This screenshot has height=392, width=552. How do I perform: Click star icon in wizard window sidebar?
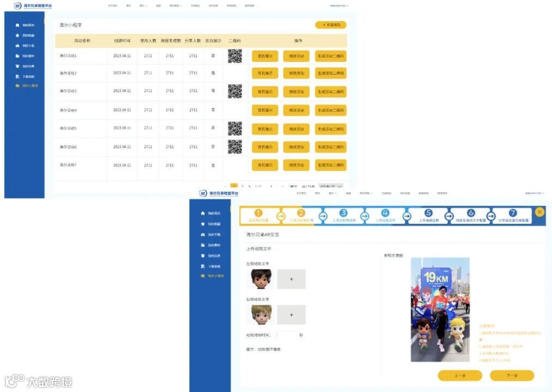pyautogui.click(x=203, y=224)
